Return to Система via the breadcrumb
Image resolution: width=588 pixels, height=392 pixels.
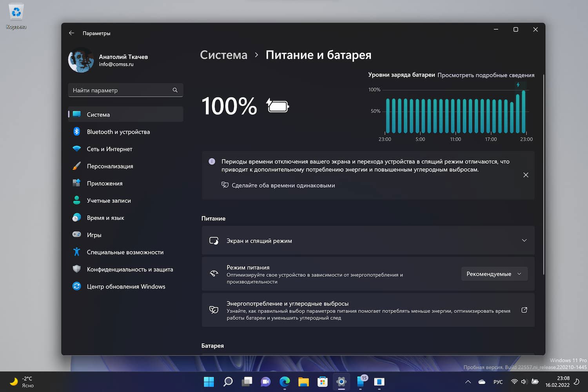(223, 55)
